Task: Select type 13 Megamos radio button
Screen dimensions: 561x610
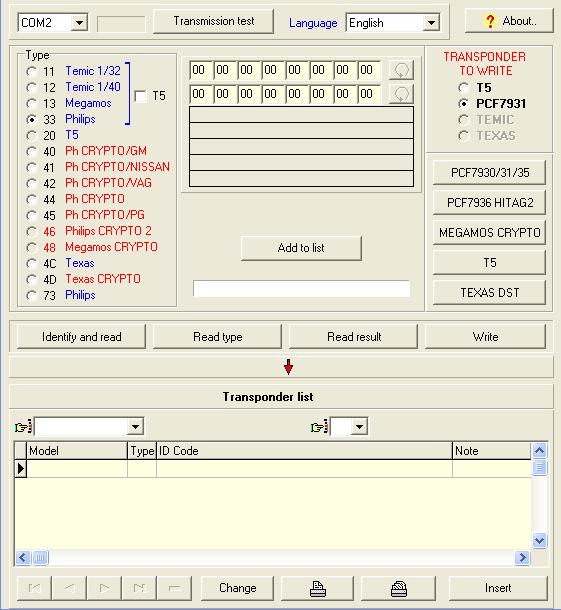Action: coord(32,103)
